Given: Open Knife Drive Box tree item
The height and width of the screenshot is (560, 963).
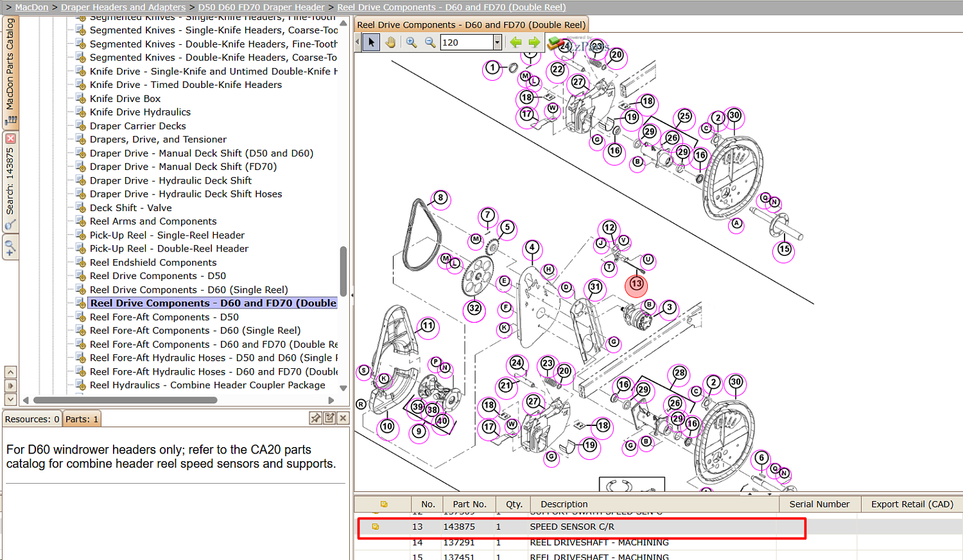Looking at the screenshot, I should pyautogui.click(x=125, y=99).
